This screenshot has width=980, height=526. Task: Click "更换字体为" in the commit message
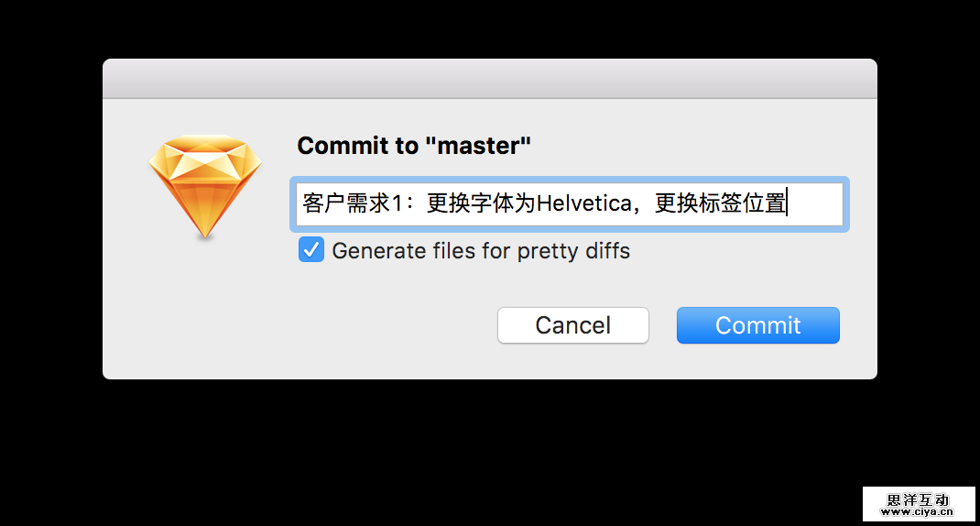coord(481,204)
